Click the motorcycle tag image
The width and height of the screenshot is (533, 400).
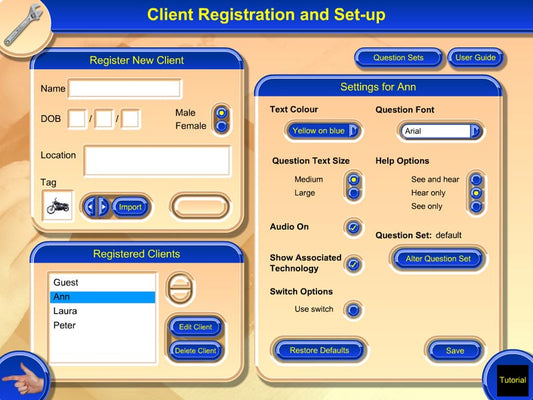point(58,206)
